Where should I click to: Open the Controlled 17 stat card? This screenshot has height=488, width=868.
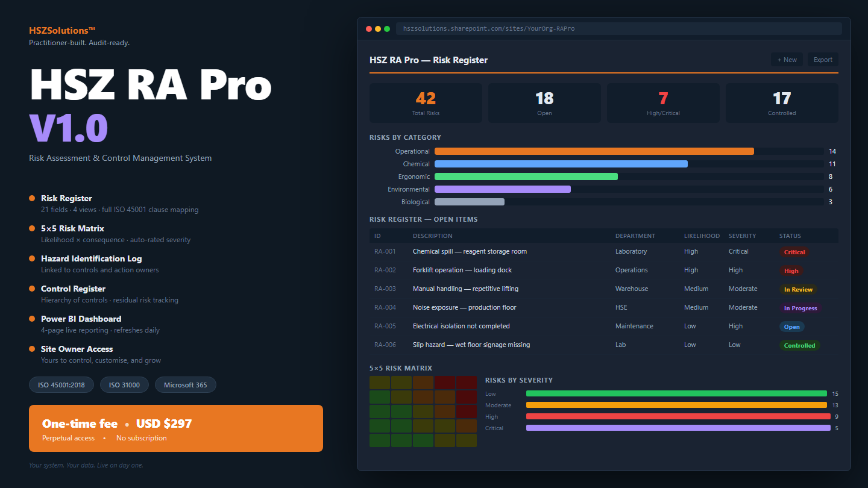tap(782, 103)
